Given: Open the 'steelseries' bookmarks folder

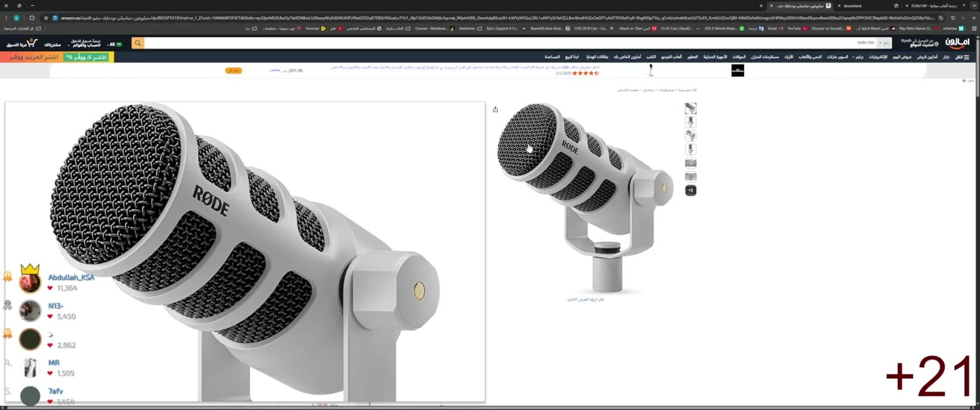Looking at the screenshot, I should click(470, 28).
